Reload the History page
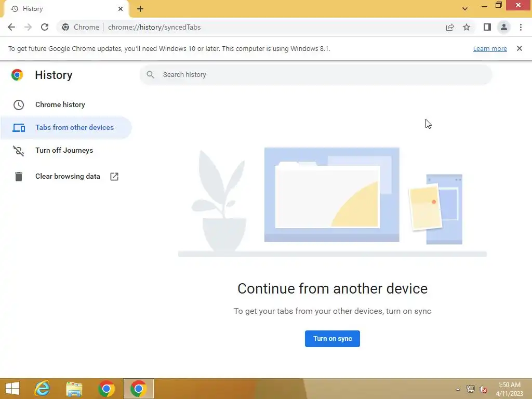The image size is (532, 399). (45, 27)
